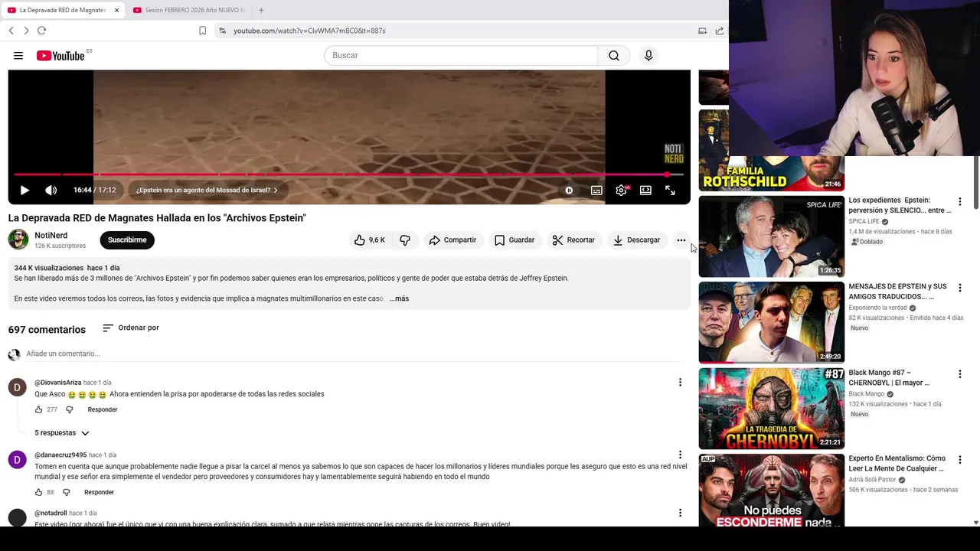
Task: Open the Ordenar por sort dropdown
Action: point(131,328)
